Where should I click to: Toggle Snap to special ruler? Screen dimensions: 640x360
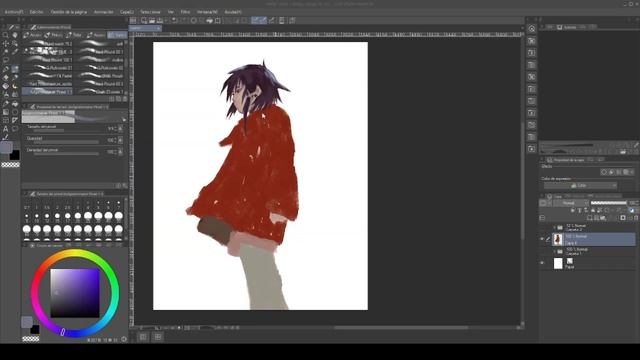coord(263,20)
